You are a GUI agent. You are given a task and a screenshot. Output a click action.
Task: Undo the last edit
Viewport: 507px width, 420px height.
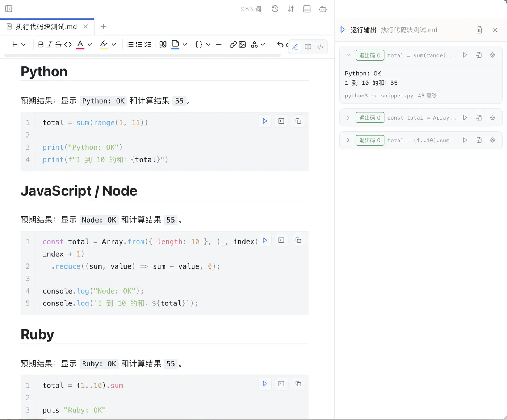(x=280, y=45)
